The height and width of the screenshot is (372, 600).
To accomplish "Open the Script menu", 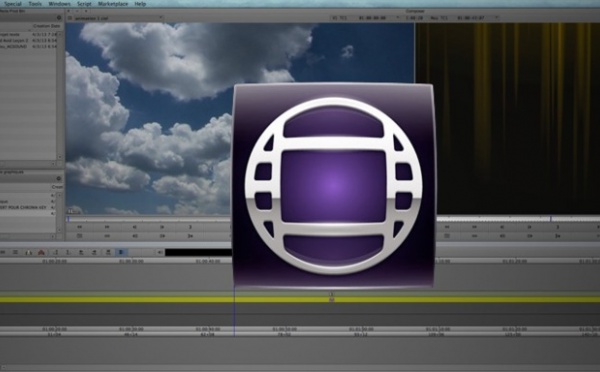I will point(84,4).
